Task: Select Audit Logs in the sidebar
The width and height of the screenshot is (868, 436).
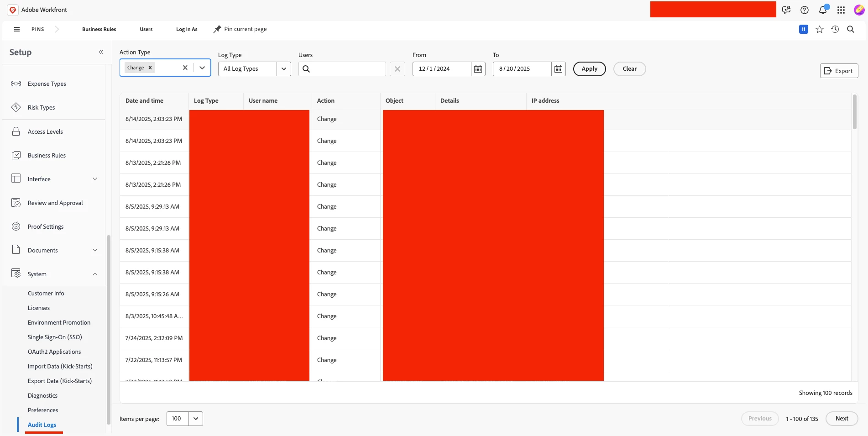Action: tap(42, 425)
